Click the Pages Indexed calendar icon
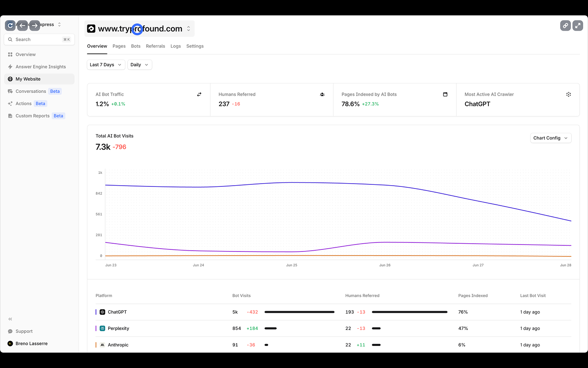 pyautogui.click(x=445, y=94)
